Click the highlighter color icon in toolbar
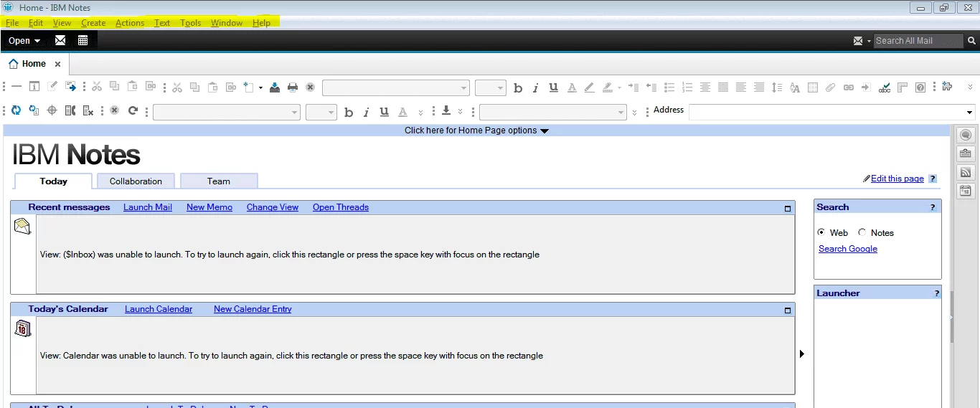Image resolution: width=980 pixels, height=408 pixels. (x=608, y=87)
